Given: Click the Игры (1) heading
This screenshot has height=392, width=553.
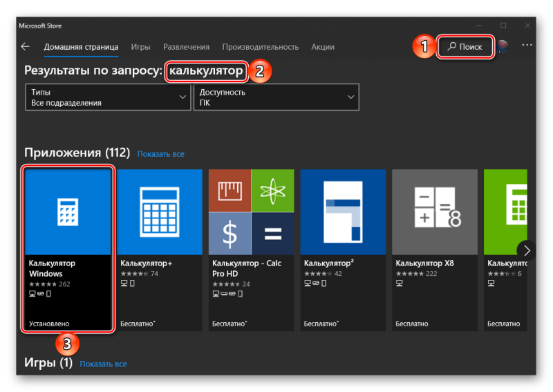Looking at the screenshot, I should [x=48, y=362].
